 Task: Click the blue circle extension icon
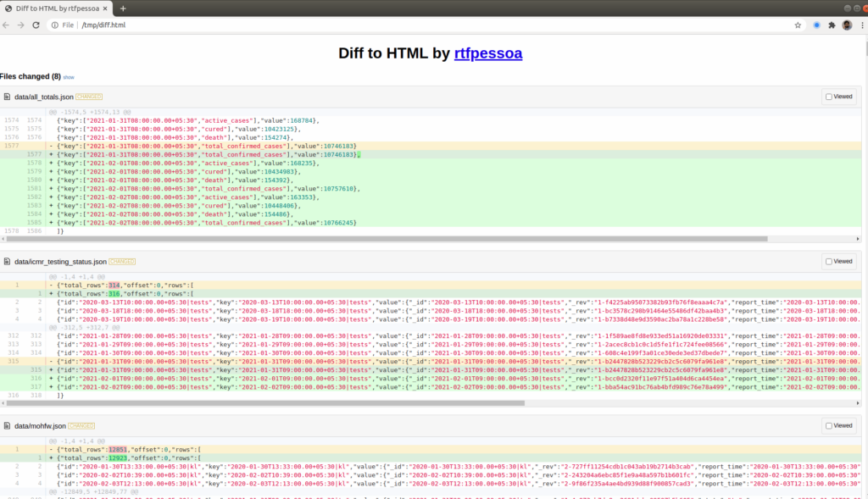coord(816,25)
